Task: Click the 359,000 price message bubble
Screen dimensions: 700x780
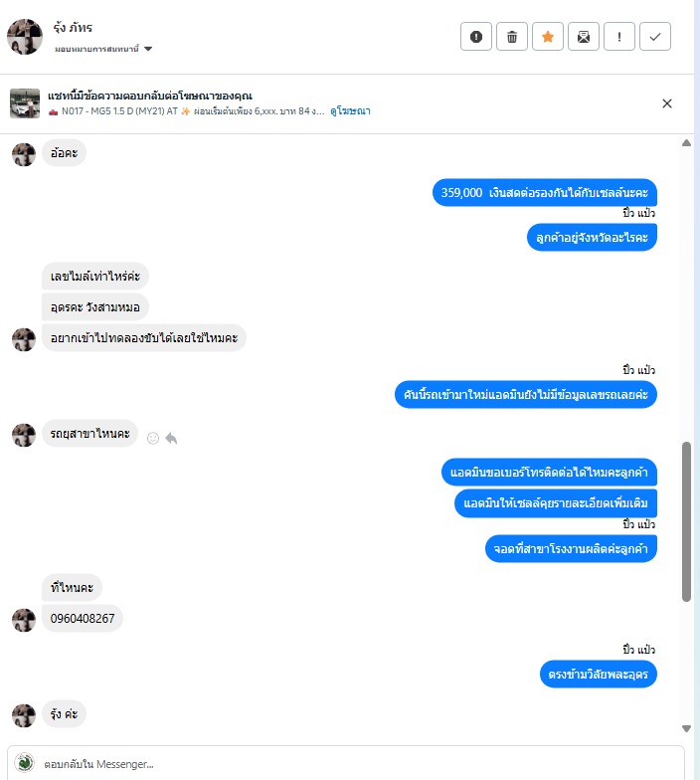Action: pos(545,193)
